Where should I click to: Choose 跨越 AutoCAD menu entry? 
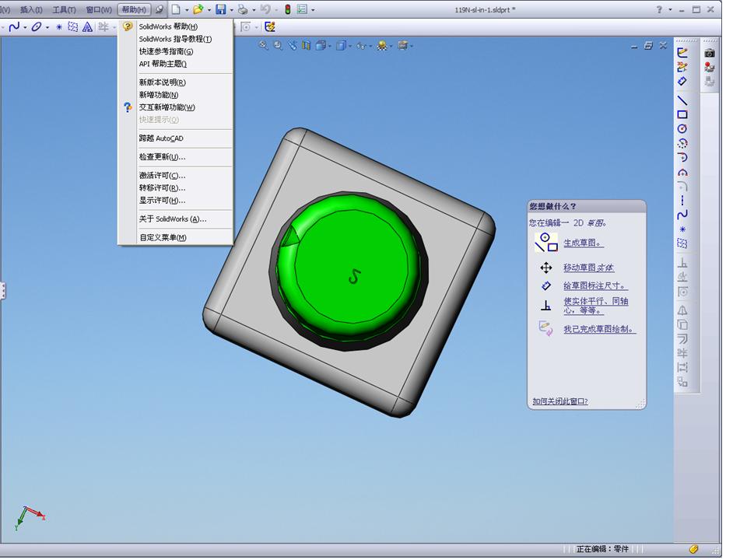tap(175, 138)
